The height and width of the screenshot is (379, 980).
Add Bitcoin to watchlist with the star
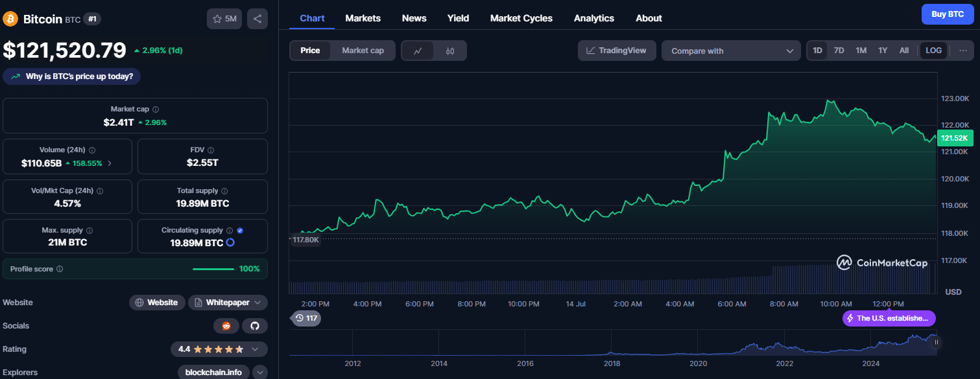[224, 19]
